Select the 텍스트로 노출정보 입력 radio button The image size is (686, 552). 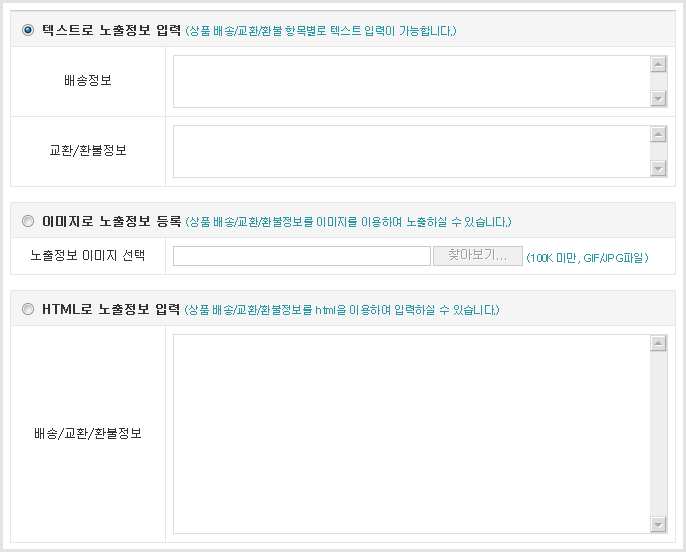coord(27,30)
